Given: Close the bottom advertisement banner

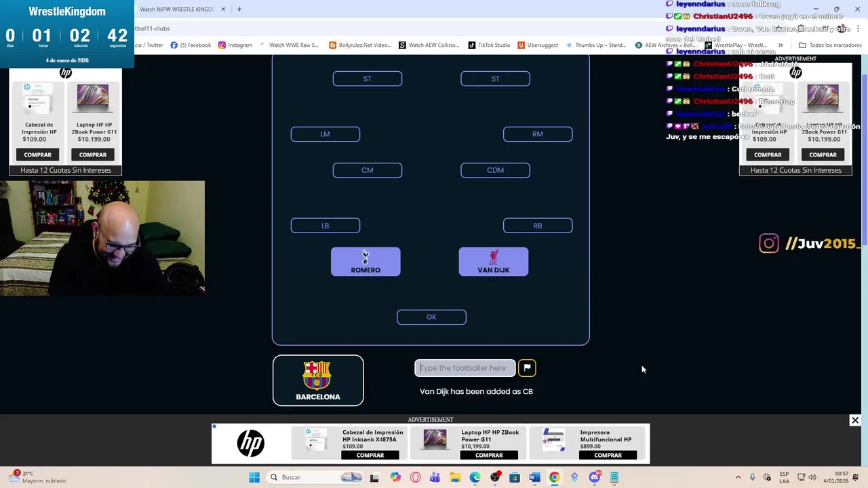Looking at the screenshot, I should pyautogui.click(x=855, y=420).
